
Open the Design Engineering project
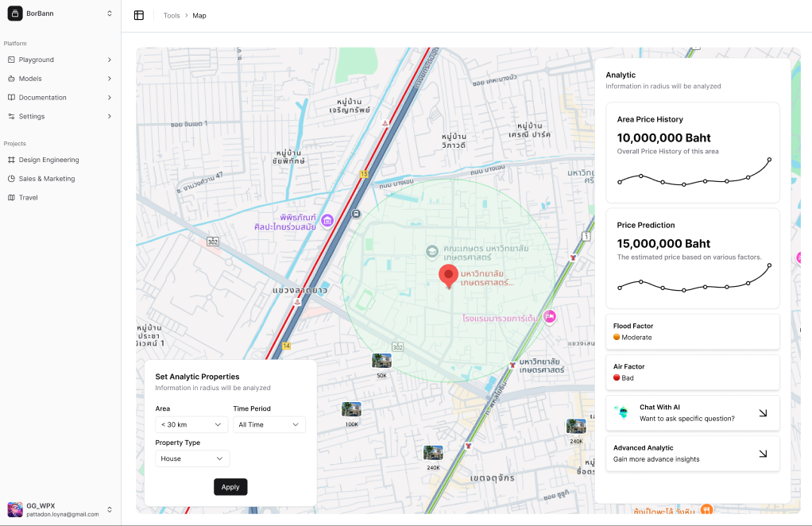48,160
